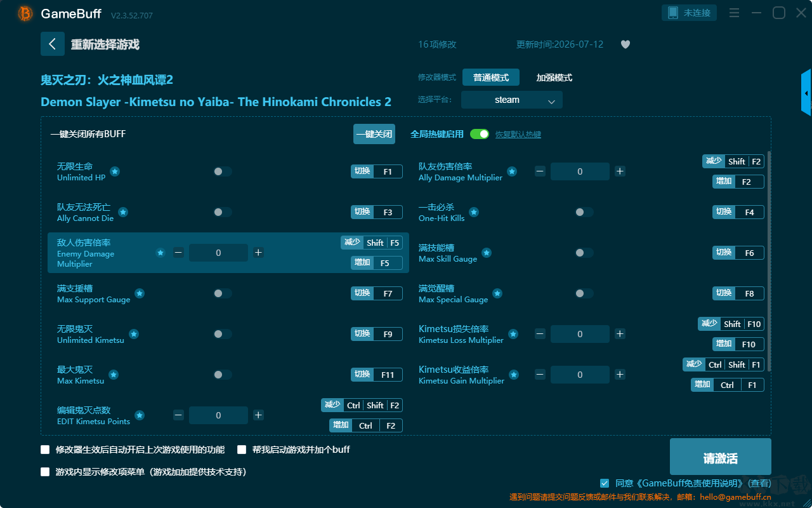Click Kimetsu Gain Multiplier value field
Image resolution: width=812 pixels, height=508 pixels.
point(580,375)
